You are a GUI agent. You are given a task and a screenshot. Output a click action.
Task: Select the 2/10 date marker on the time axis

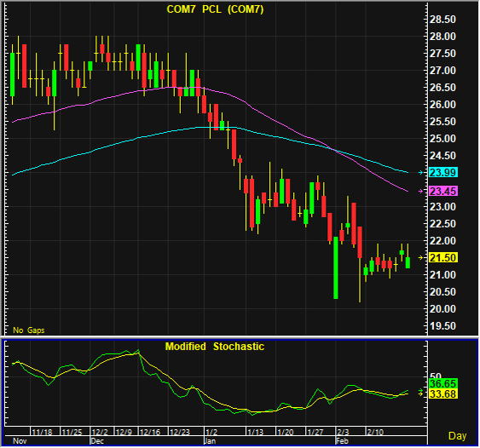point(375,432)
